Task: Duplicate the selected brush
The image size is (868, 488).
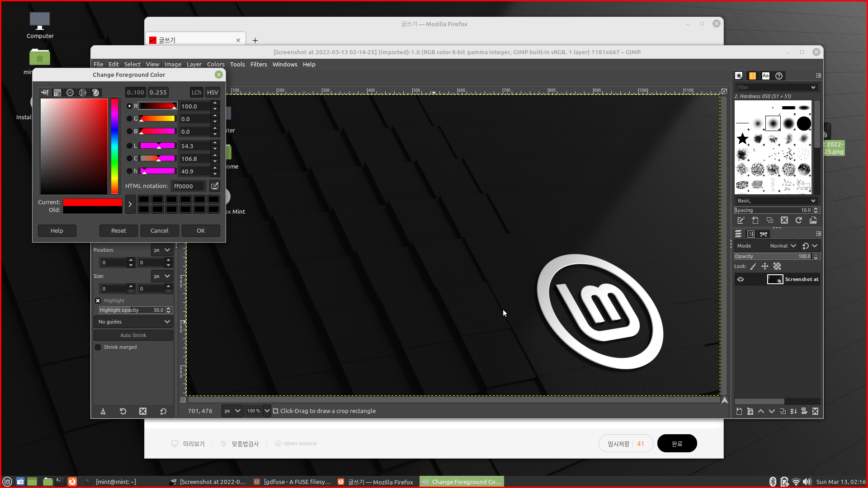Action: point(769,221)
